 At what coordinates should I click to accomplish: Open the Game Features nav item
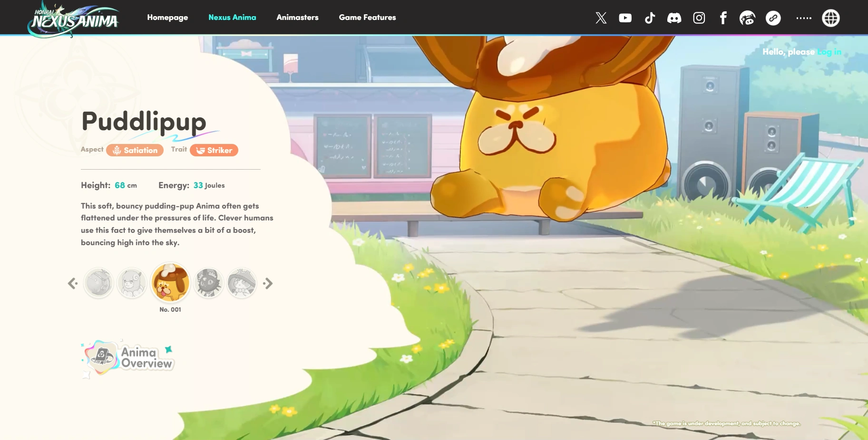(x=367, y=18)
